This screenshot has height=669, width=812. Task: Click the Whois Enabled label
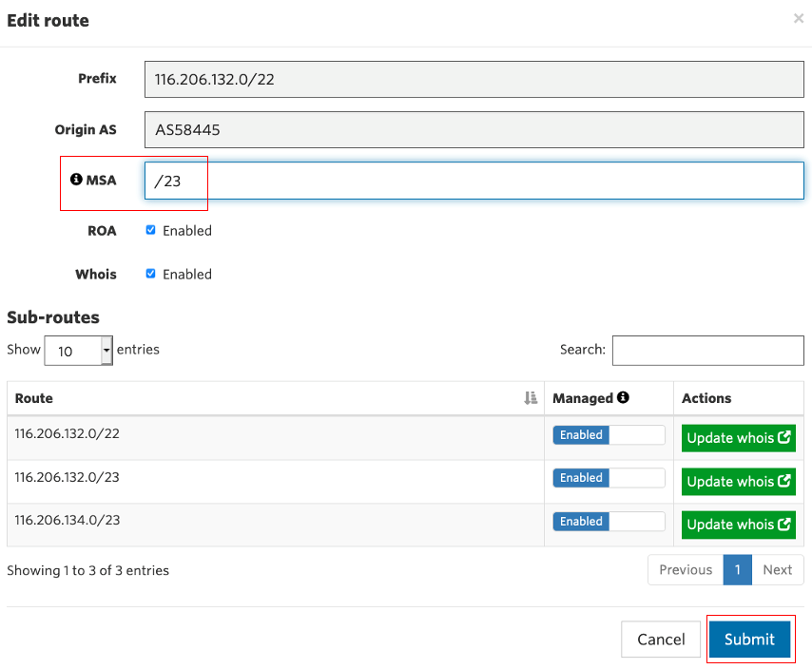pos(187,274)
